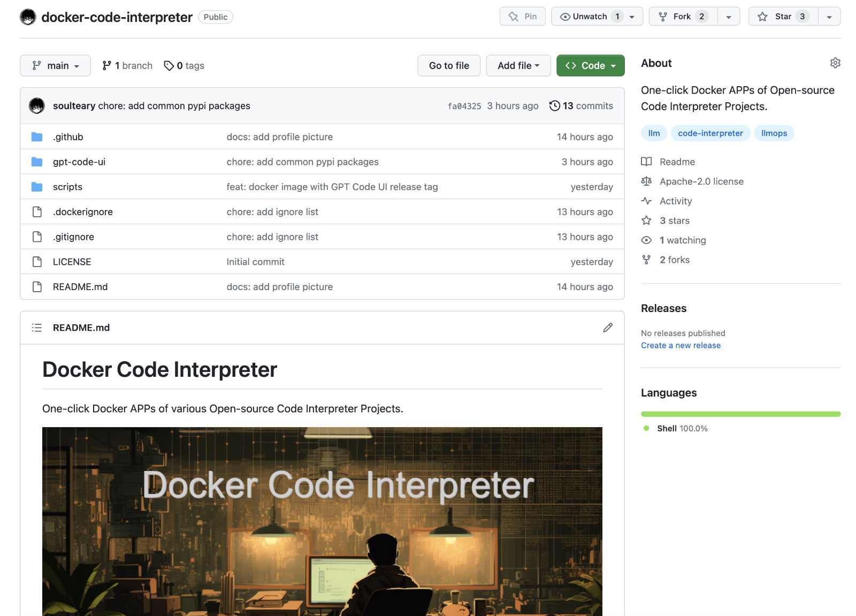856x616 pixels.
Task: Open the README outline list icon
Action: click(x=37, y=328)
